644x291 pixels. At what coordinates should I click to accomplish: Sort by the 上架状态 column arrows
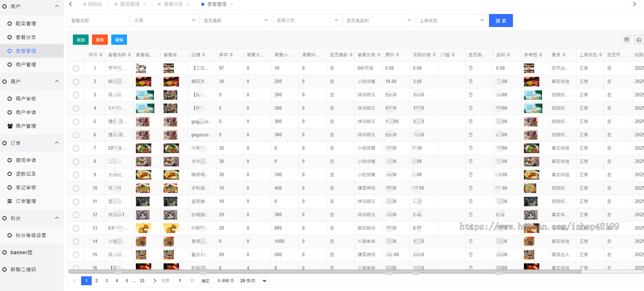coord(601,55)
